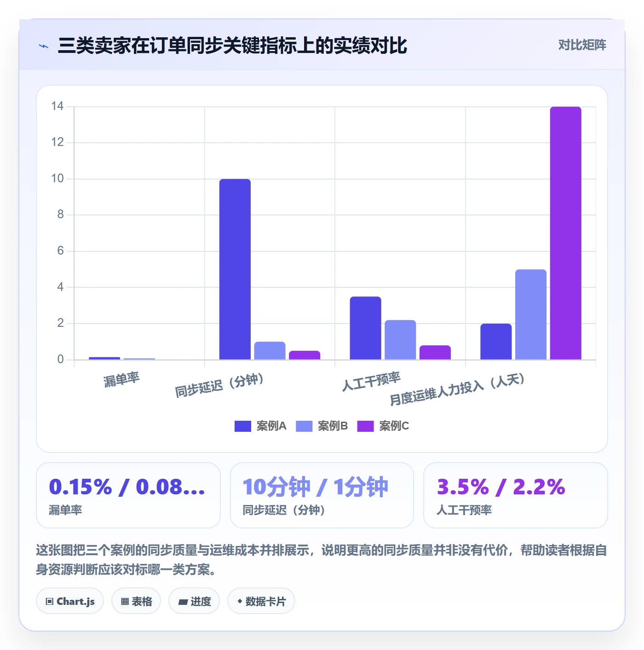Click the 人工干预率 x-axis label

(371, 381)
